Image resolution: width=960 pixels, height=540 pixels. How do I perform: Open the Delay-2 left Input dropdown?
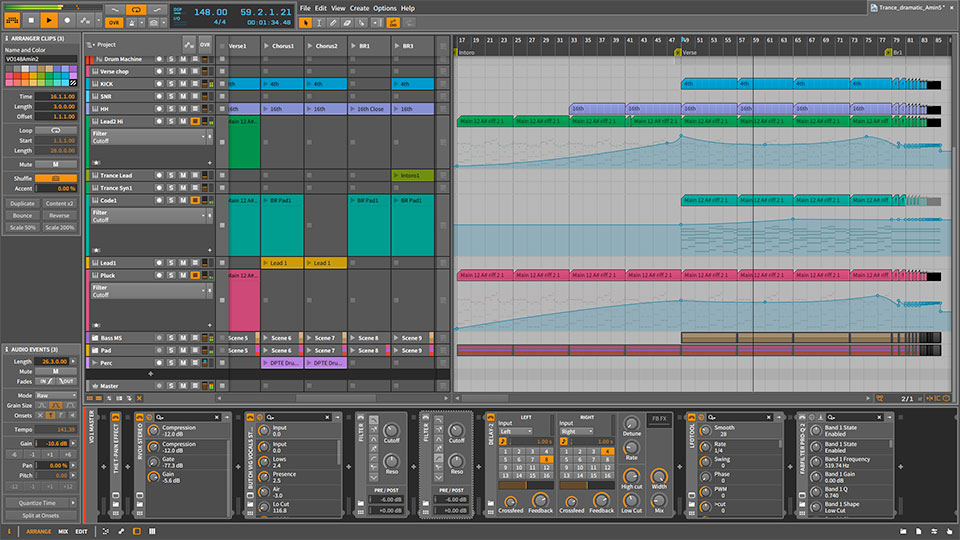tap(516, 431)
